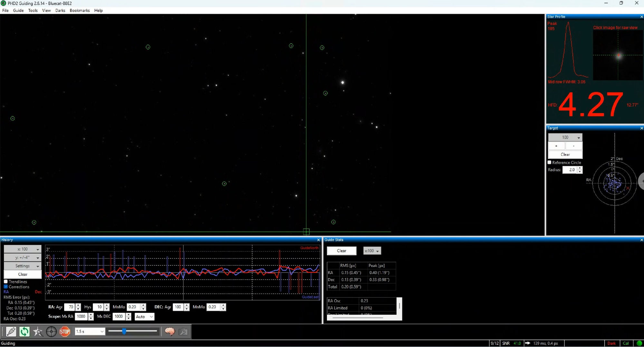Viewport: 644px width, 347px height.
Task: Click the Mx RA input field
Action: tap(82, 317)
